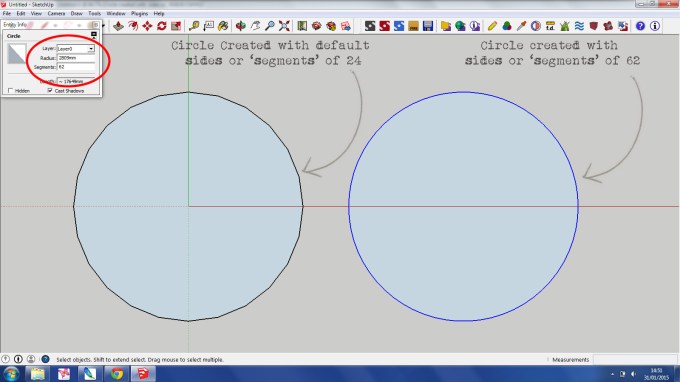Click the floppy disk save icon
Viewport: 680px width, 382px height.
point(428,26)
